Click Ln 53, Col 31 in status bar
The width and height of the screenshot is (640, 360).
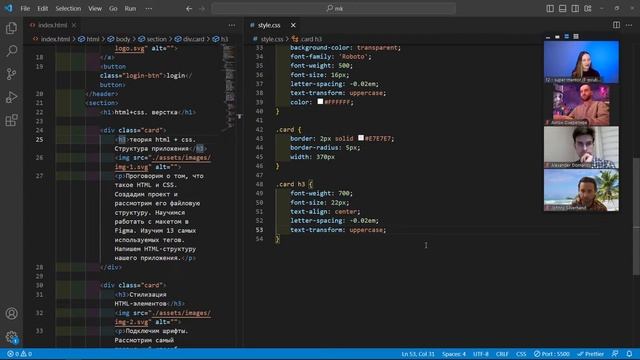[x=418, y=354]
